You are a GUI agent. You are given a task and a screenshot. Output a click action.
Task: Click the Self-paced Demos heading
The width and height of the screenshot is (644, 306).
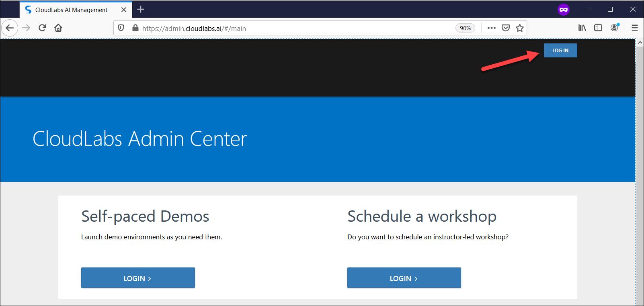pyautogui.click(x=145, y=216)
